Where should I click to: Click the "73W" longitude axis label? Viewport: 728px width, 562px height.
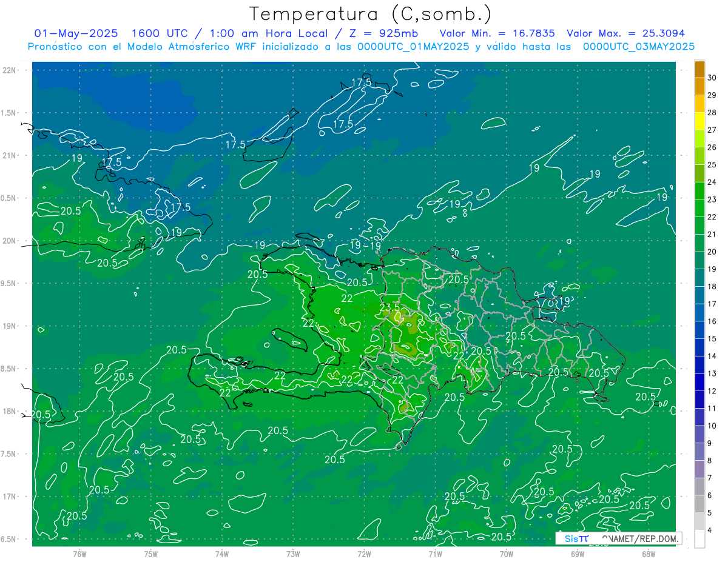(293, 554)
